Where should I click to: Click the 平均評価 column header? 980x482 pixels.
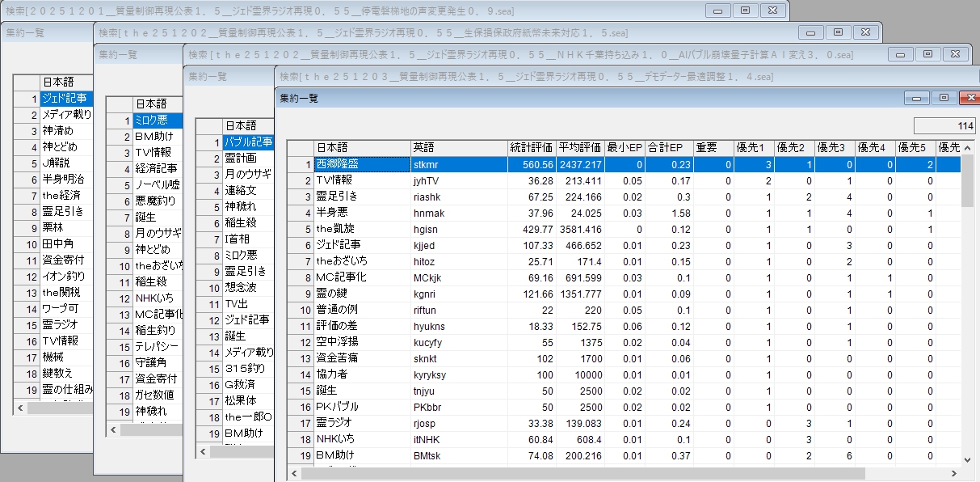[580, 148]
